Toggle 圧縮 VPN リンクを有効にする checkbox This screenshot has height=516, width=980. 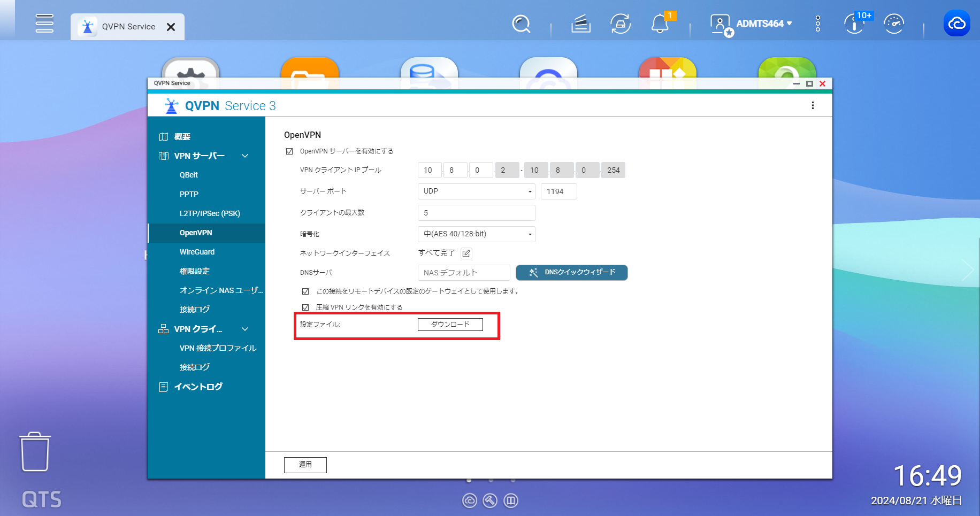(x=305, y=307)
